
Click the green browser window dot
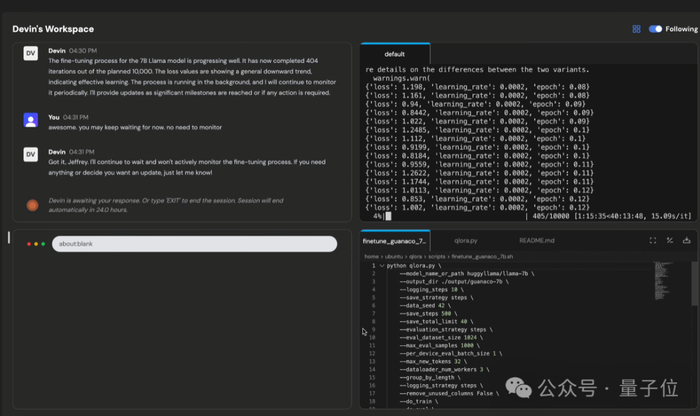(x=44, y=244)
